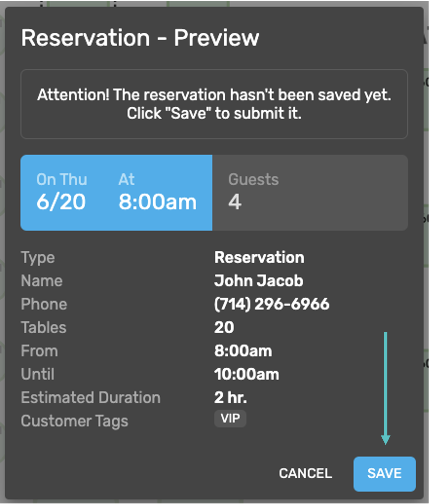Image resolution: width=429 pixels, height=504 pixels.
Task: Click the Guests 4 panel
Action: [x=310, y=193]
